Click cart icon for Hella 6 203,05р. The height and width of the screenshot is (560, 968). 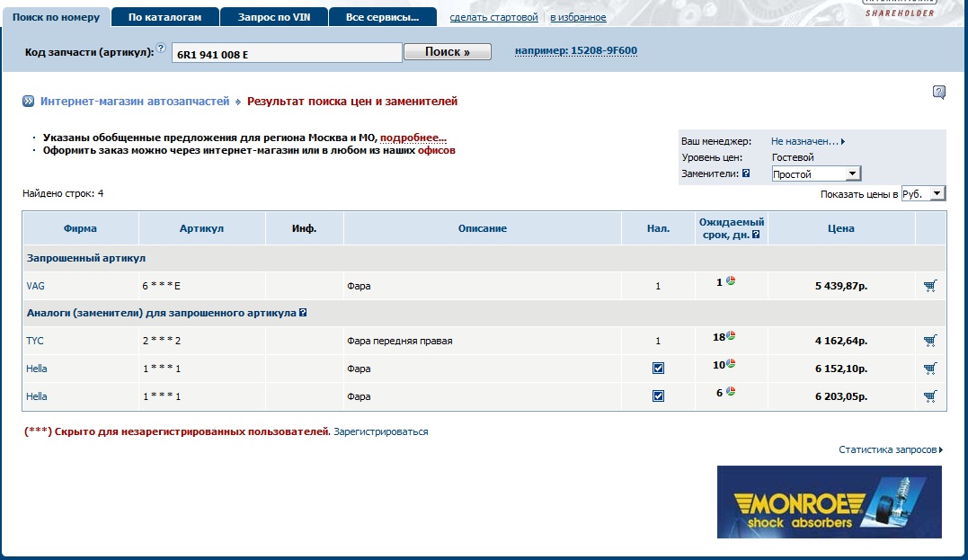(x=929, y=396)
